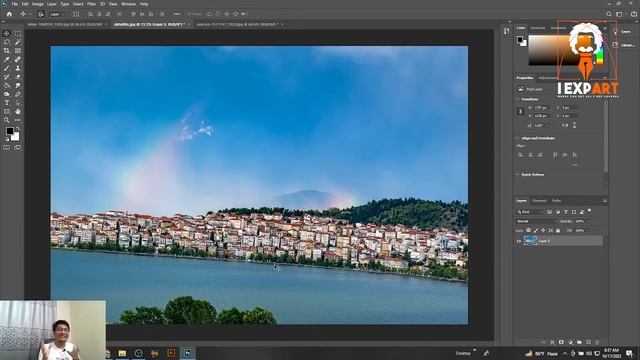Click the fx layer style icon

(x=552, y=342)
